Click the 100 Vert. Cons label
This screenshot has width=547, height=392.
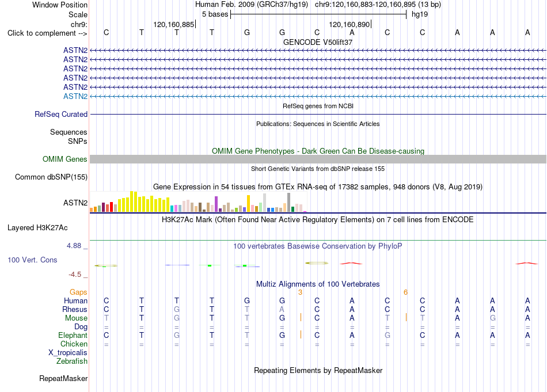32,260
